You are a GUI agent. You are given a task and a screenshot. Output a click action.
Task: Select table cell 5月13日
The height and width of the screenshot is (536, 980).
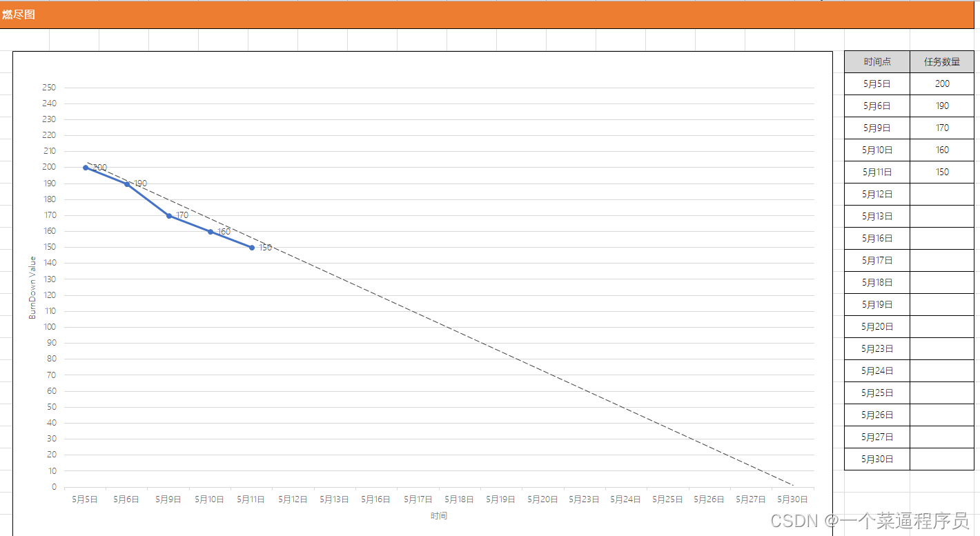pos(877,216)
